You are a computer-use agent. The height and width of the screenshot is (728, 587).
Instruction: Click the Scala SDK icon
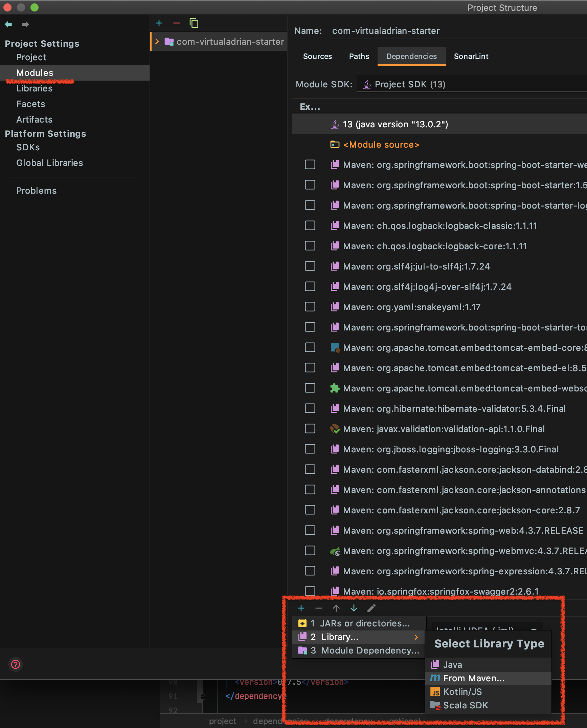(x=435, y=705)
